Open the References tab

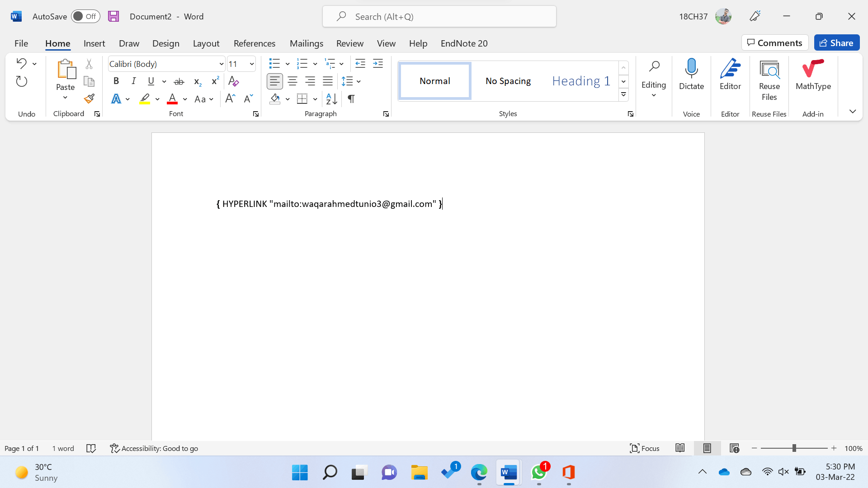254,43
